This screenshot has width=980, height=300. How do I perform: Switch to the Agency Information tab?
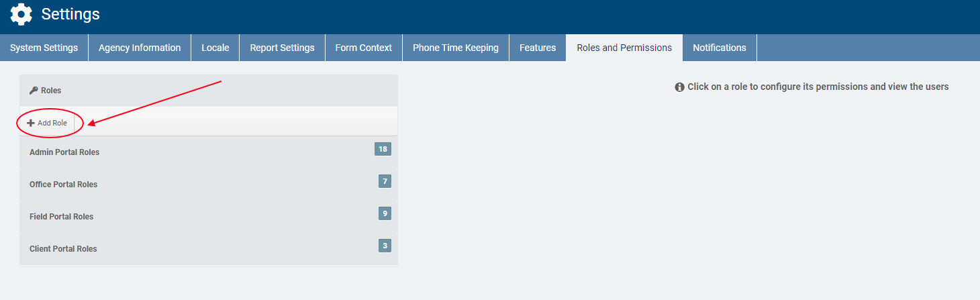point(140,48)
